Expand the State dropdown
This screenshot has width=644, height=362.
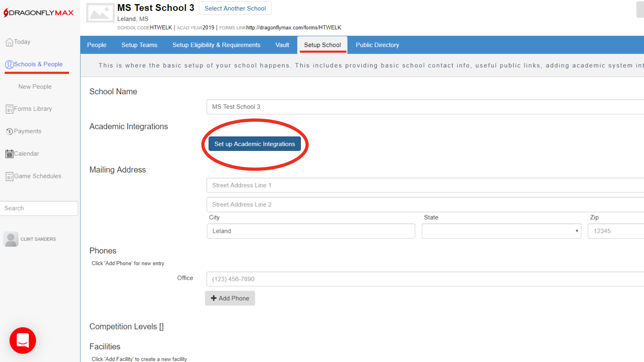[501, 231]
